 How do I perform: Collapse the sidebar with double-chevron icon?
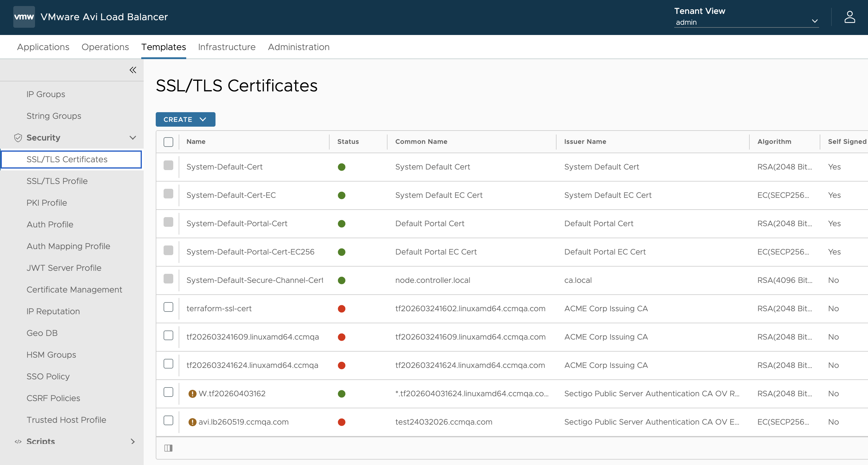133,70
